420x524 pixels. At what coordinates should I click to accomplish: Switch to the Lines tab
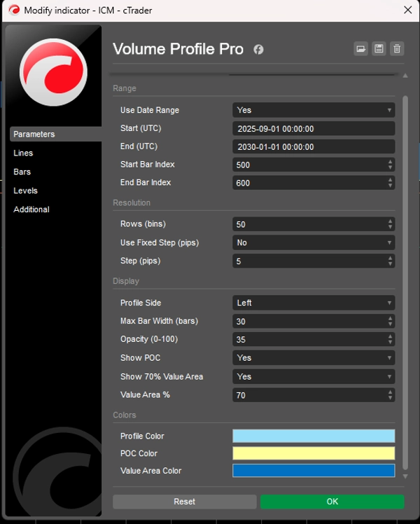pyautogui.click(x=23, y=153)
